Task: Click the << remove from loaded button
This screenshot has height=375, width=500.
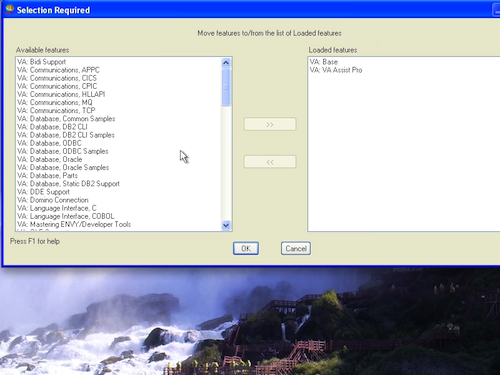Action: tap(270, 162)
